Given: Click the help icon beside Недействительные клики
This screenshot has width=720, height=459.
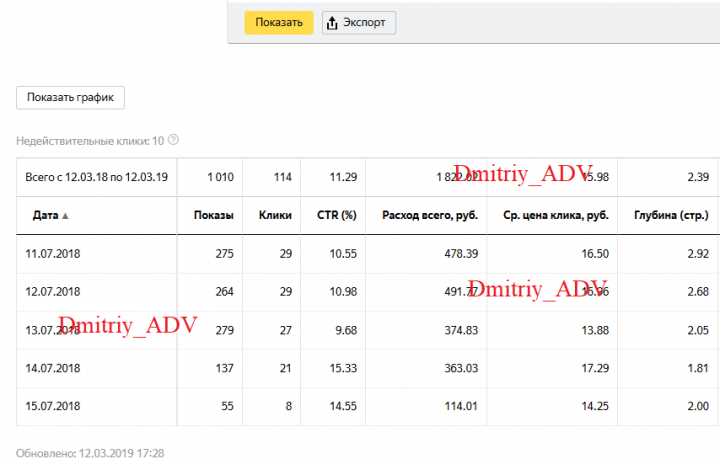Looking at the screenshot, I should pyautogui.click(x=173, y=140).
